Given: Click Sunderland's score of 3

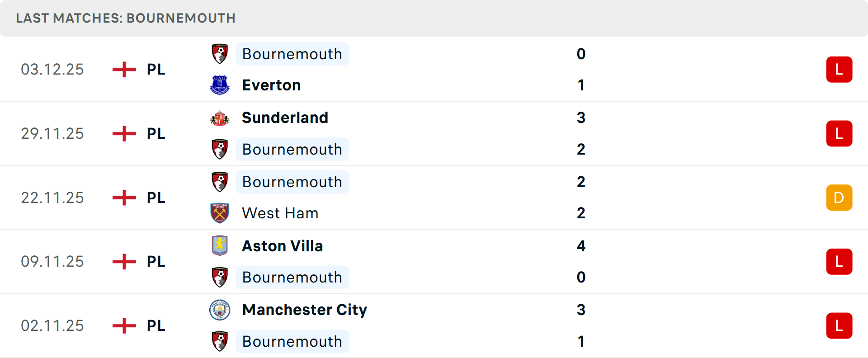Looking at the screenshot, I should click(x=581, y=118).
